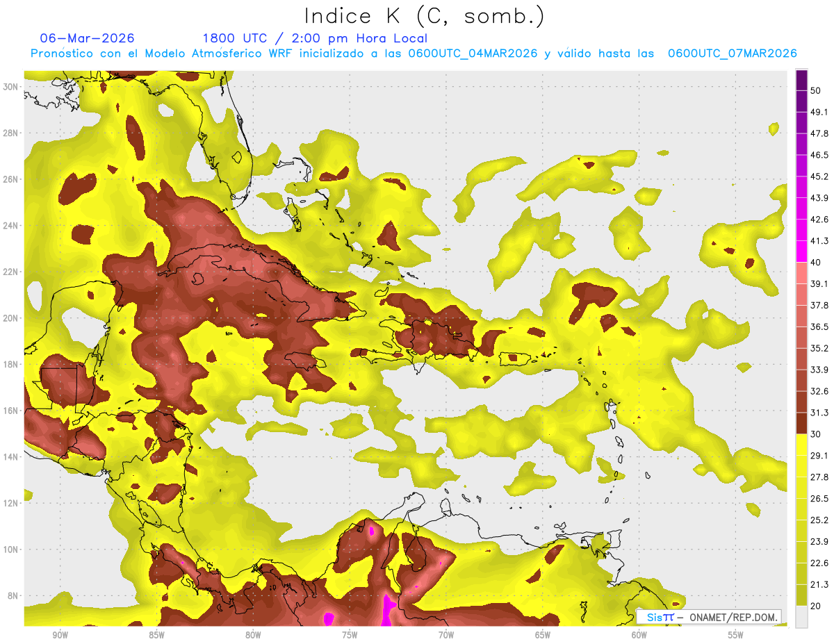Click the colorbar value '30'
834x644 pixels.
click(x=816, y=434)
